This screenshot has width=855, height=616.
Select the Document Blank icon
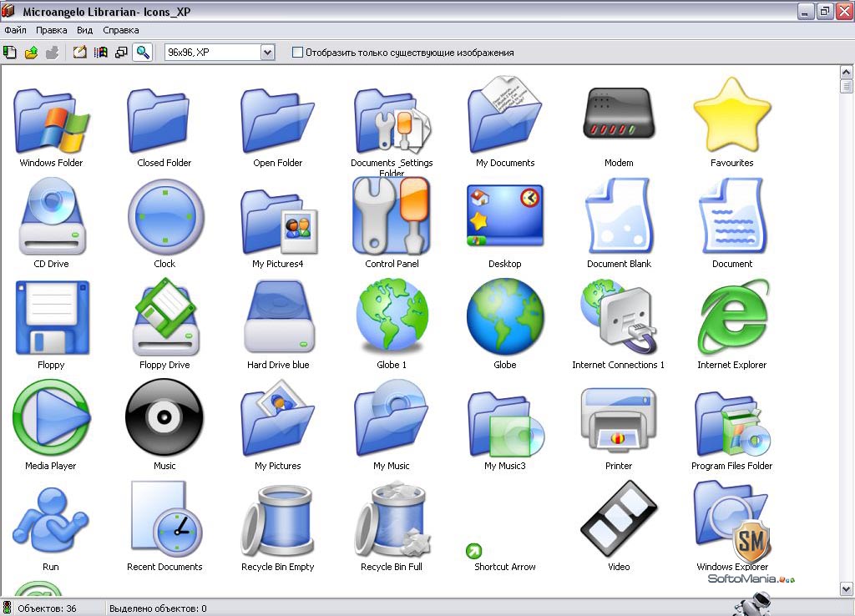click(619, 216)
